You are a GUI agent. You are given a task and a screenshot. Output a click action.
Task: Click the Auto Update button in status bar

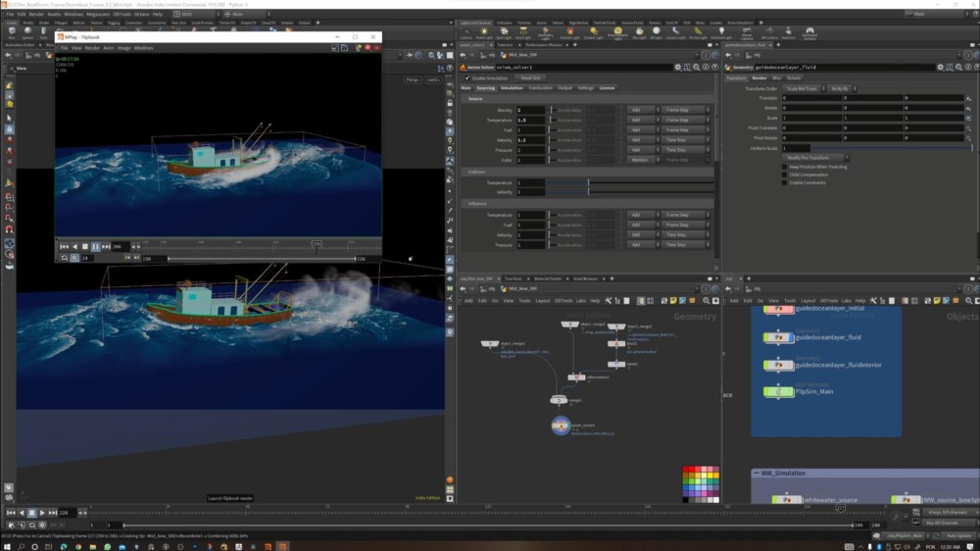point(958,536)
